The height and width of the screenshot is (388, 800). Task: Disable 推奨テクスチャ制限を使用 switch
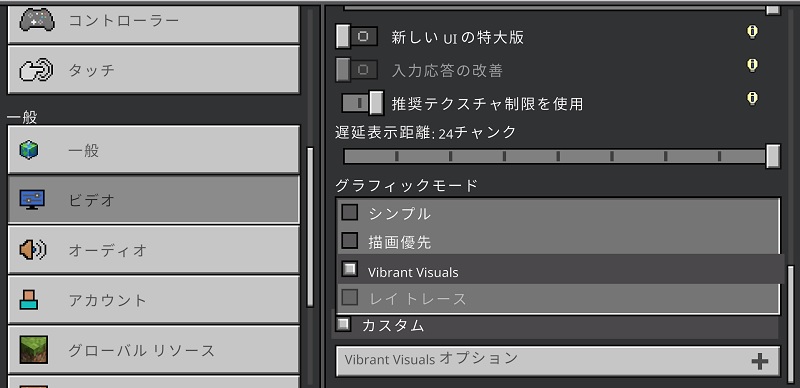pyautogui.click(x=363, y=103)
